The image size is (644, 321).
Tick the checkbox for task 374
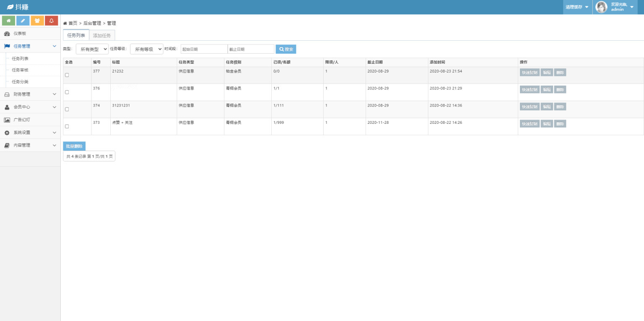coord(67,109)
